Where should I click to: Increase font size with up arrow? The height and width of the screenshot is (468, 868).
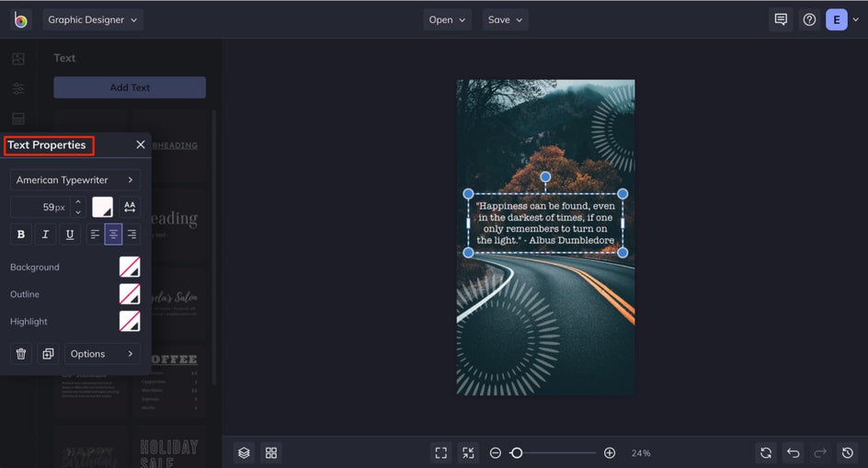point(78,202)
